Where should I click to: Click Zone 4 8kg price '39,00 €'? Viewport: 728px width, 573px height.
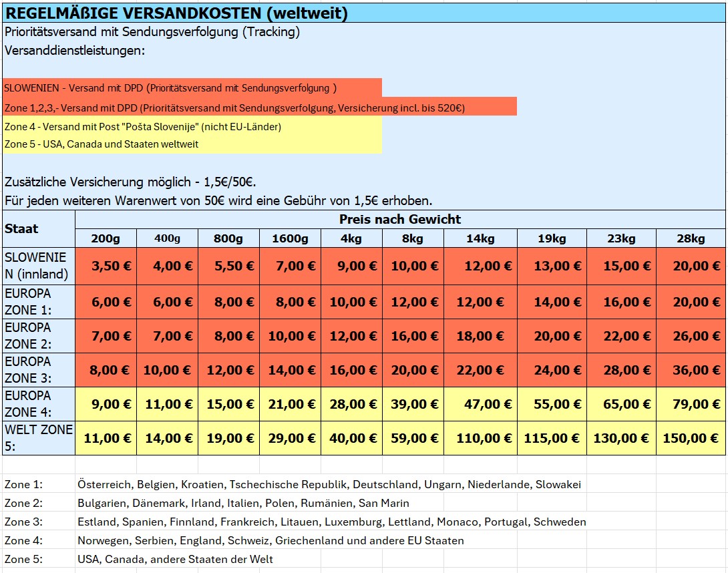(x=413, y=404)
